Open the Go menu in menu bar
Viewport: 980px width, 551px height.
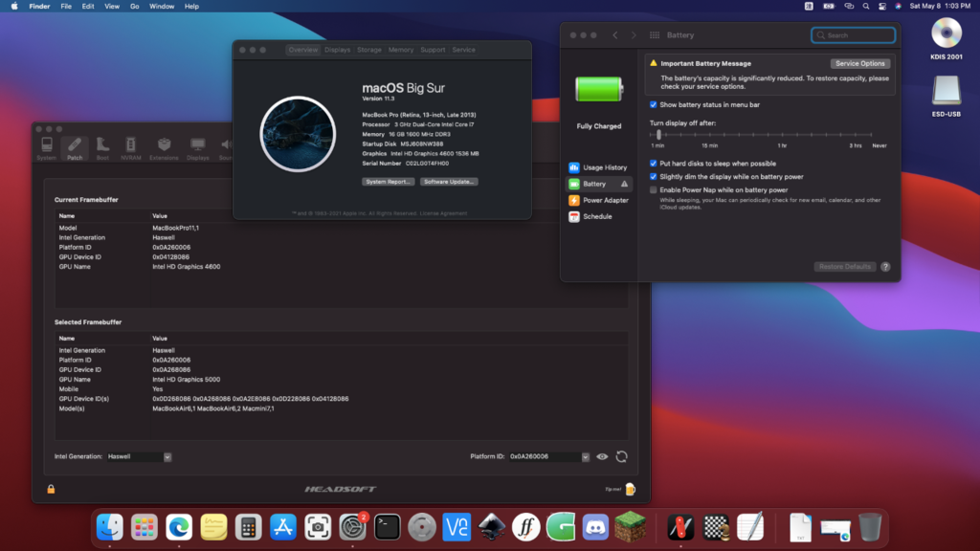[x=134, y=6]
